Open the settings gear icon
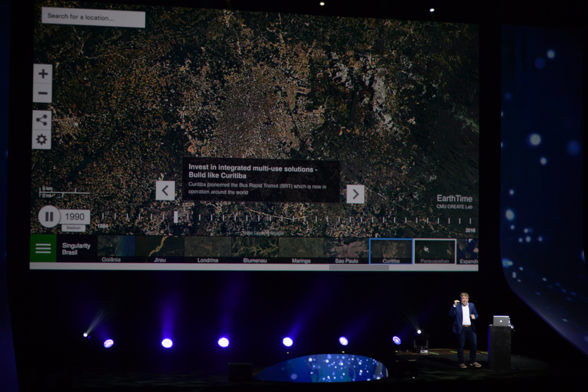588x392 pixels. pyautogui.click(x=42, y=140)
